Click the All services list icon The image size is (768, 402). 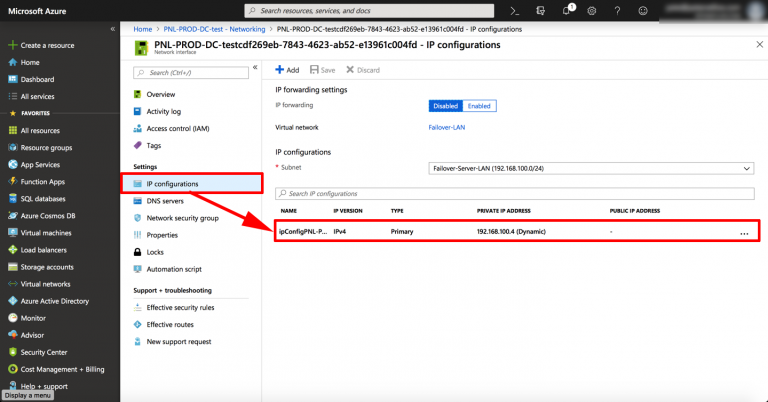point(13,96)
